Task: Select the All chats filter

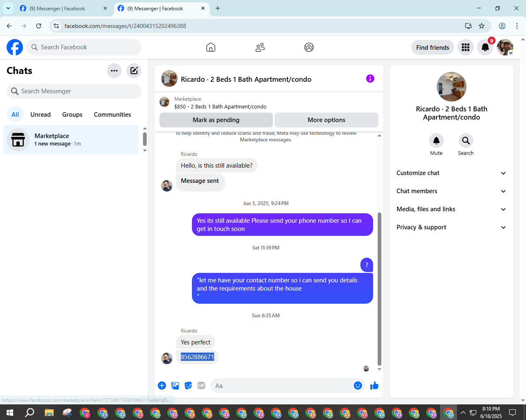Action: pos(15,115)
